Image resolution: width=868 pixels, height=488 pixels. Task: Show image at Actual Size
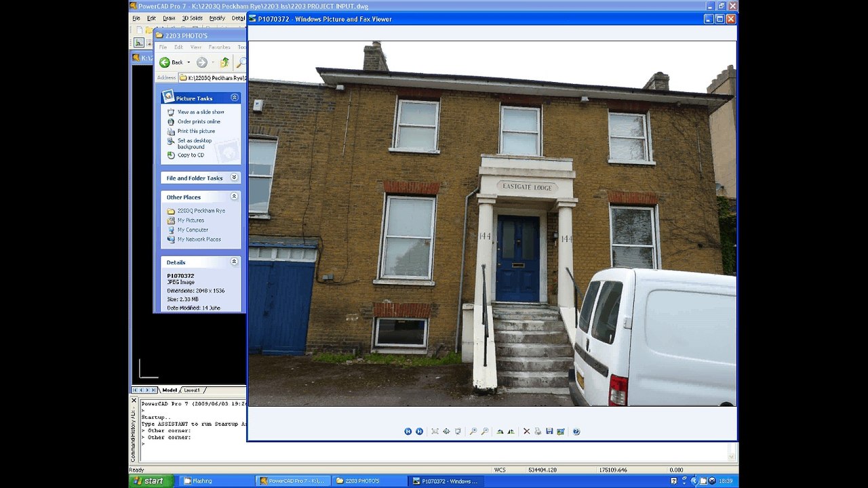pyautogui.click(x=446, y=431)
